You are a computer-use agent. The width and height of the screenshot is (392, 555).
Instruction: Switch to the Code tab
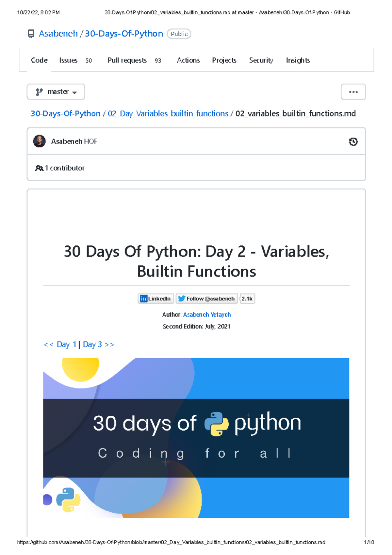(x=39, y=60)
